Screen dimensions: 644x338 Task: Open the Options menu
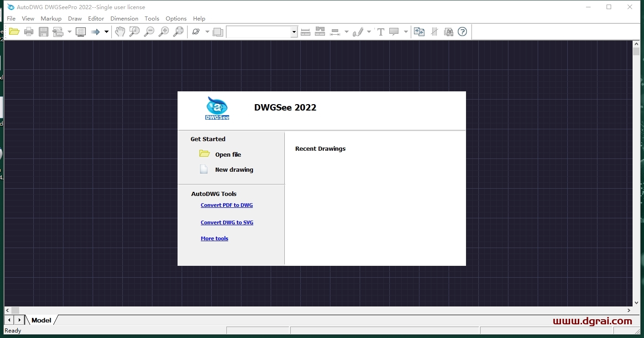tap(176, 18)
